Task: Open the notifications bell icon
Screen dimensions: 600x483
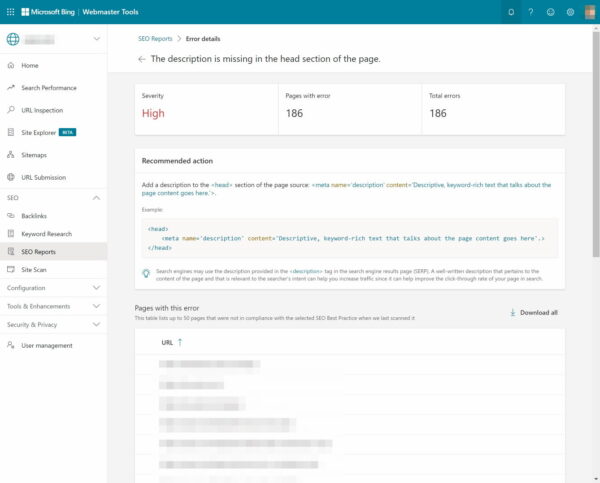Action: [x=511, y=12]
